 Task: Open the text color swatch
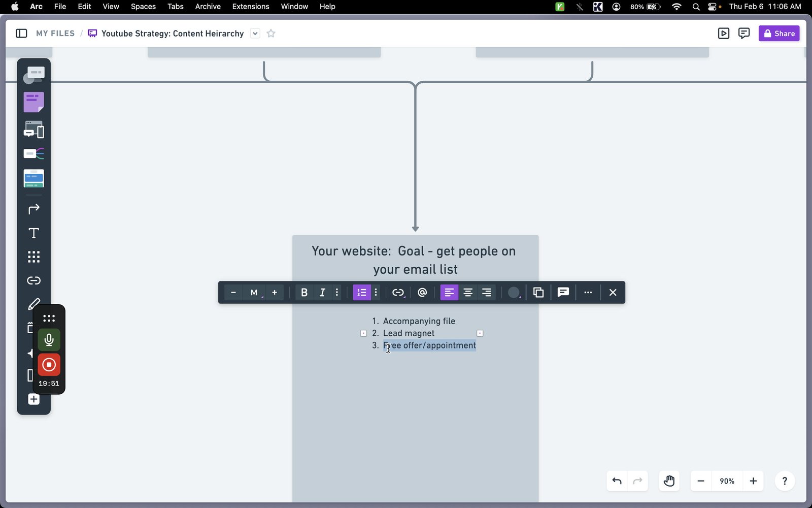pos(514,293)
